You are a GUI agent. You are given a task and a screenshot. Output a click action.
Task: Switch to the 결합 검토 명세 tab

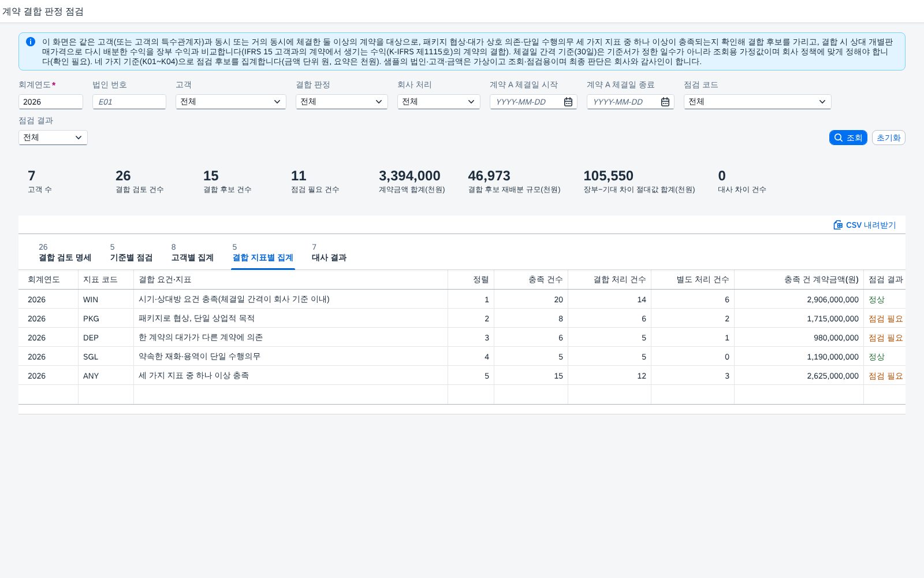(65, 253)
